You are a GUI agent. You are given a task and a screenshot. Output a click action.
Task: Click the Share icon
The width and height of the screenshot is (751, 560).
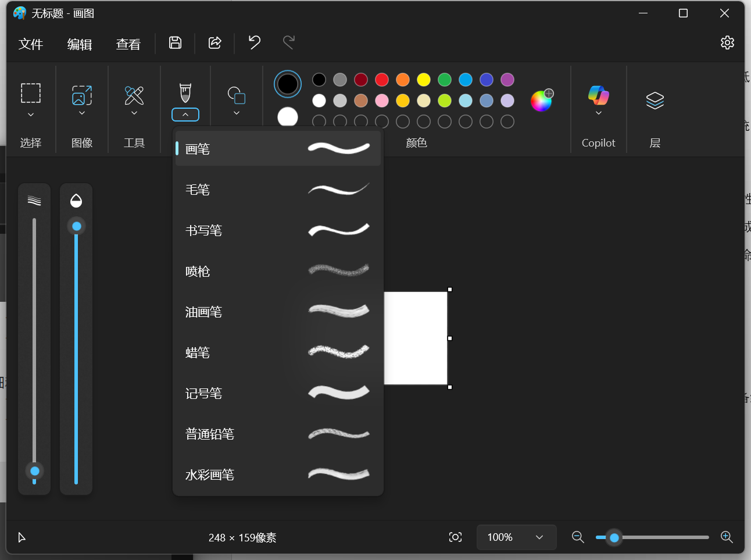[x=214, y=42]
